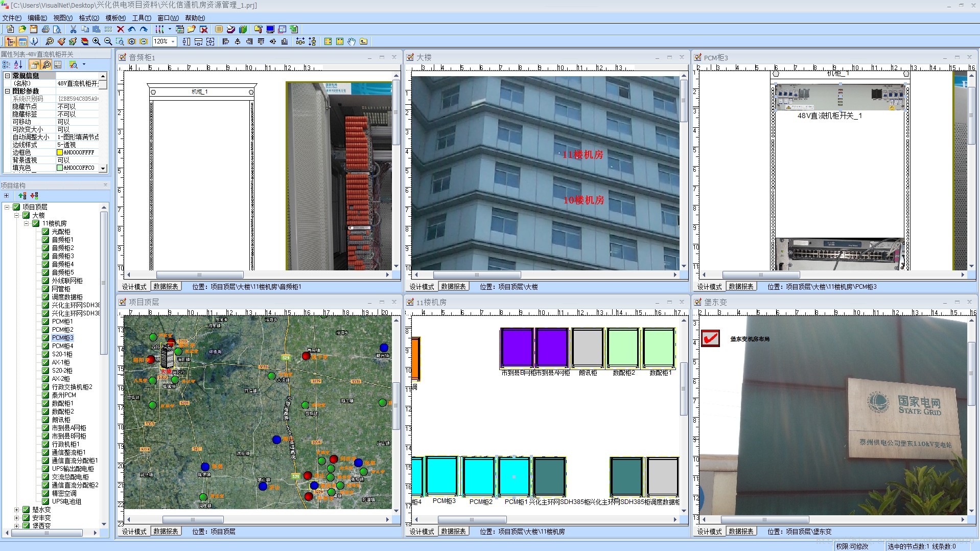This screenshot has height=551, width=980.
Task: Click the paint brush tool icon
Action: (x=61, y=41)
